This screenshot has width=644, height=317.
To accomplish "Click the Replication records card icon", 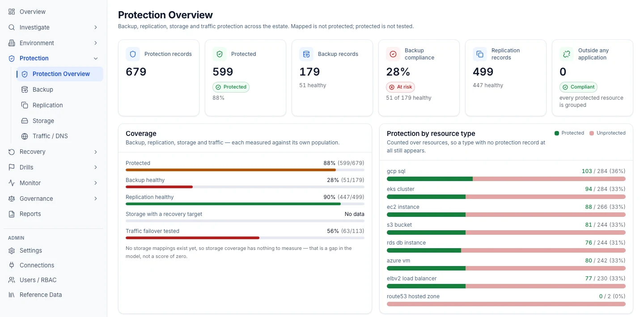I will [x=480, y=54].
